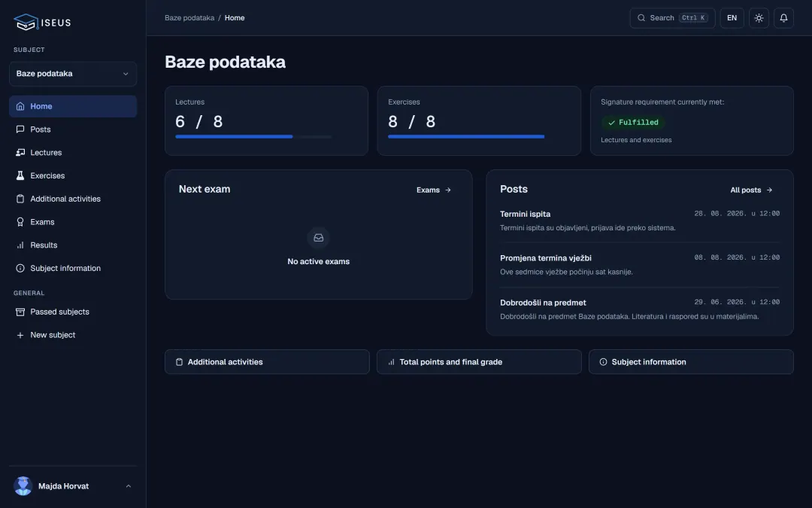Click Majda Horvat's avatar picture
This screenshot has width=812, height=508.
(x=23, y=486)
